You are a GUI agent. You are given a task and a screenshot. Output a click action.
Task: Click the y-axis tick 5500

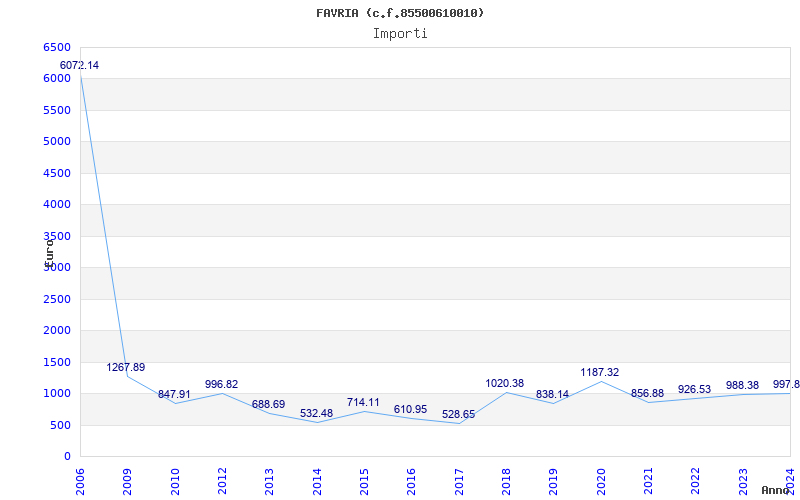(57, 110)
